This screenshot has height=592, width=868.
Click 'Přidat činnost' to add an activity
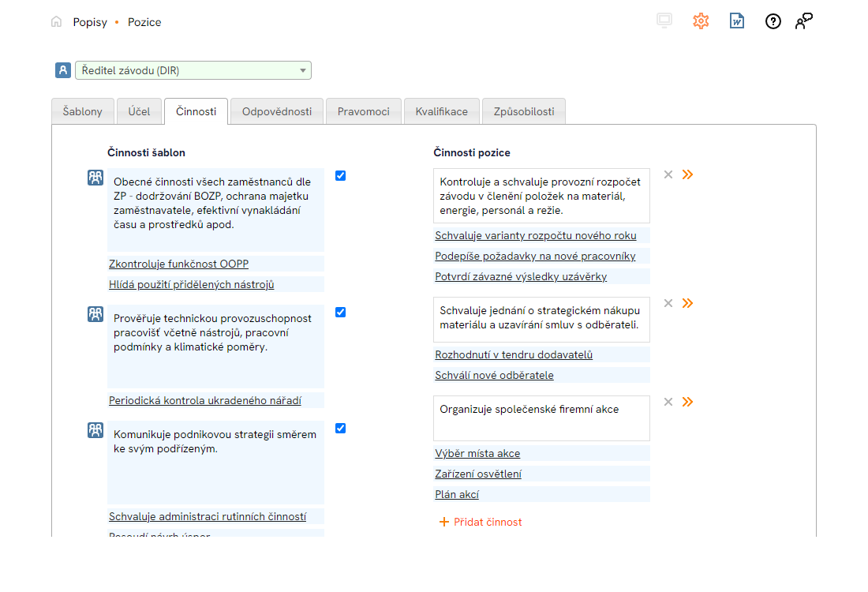point(481,522)
